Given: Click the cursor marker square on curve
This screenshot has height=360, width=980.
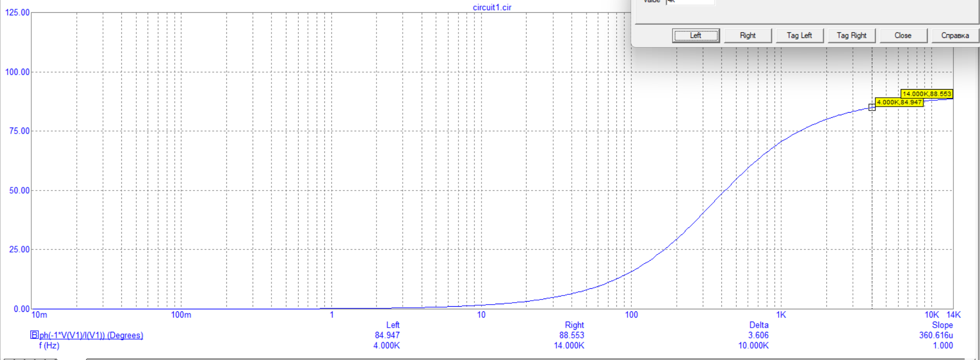Looking at the screenshot, I should coord(872,107).
